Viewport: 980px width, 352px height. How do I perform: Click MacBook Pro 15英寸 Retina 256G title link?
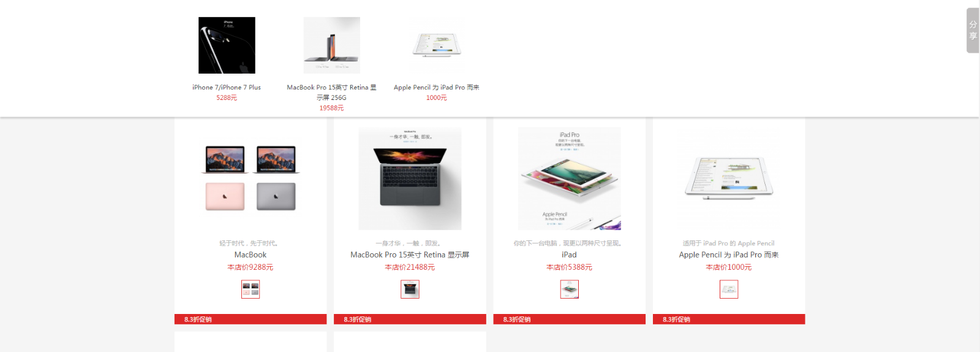(332, 93)
